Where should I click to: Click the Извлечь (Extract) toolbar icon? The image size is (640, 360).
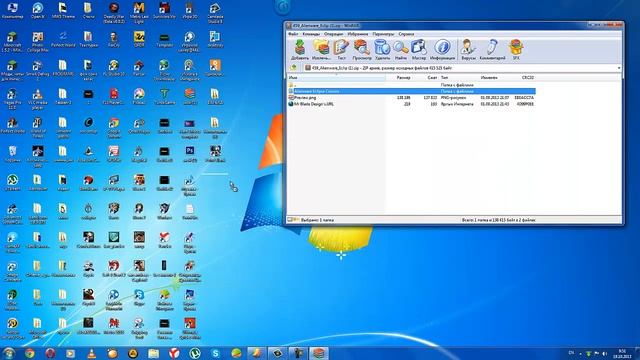pyautogui.click(x=321, y=50)
